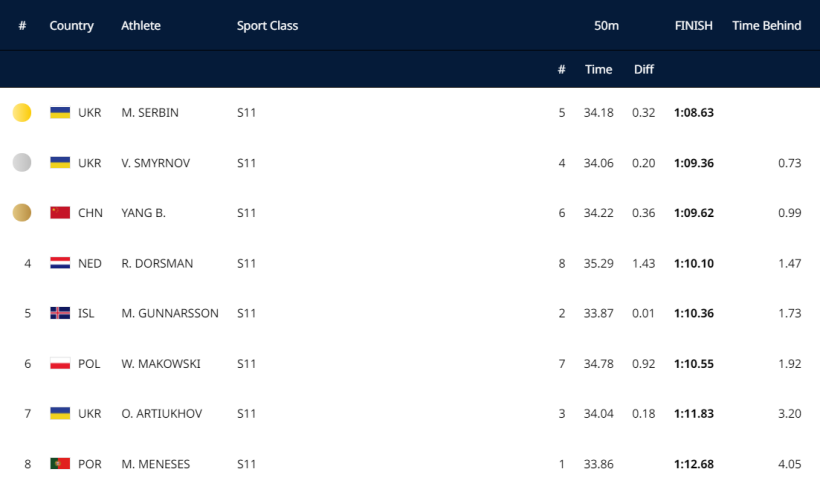Click the Time Behind column header

[766, 26]
